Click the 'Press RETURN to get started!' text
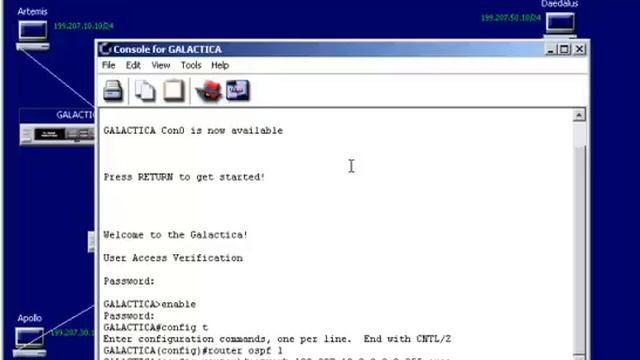The width and height of the screenshot is (640, 360). point(184,177)
